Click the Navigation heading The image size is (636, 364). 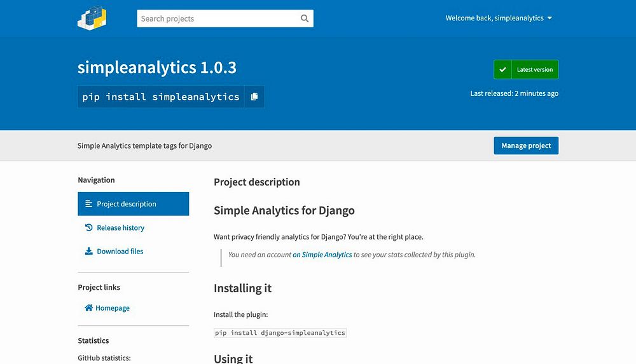pos(96,180)
